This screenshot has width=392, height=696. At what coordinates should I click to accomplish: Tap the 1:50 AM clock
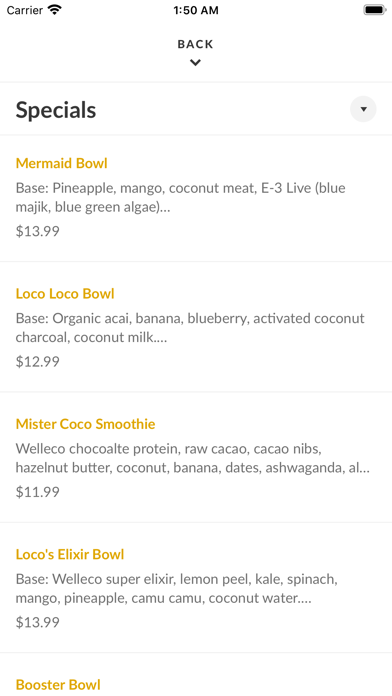(x=196, y=10)
